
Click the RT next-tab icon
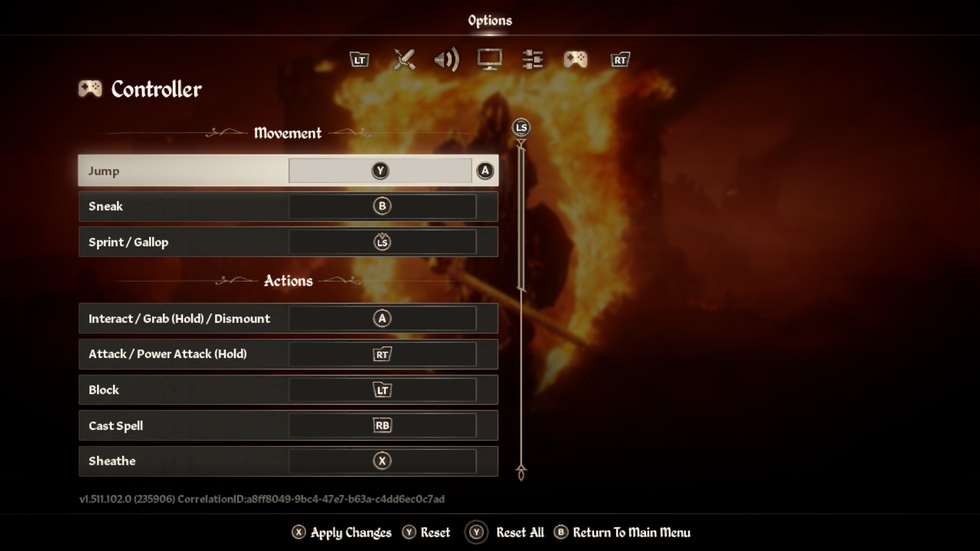click(x=620, y=60)
